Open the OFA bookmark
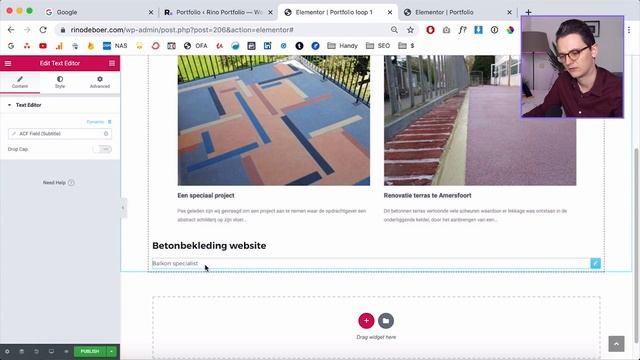 pos(196,46)
